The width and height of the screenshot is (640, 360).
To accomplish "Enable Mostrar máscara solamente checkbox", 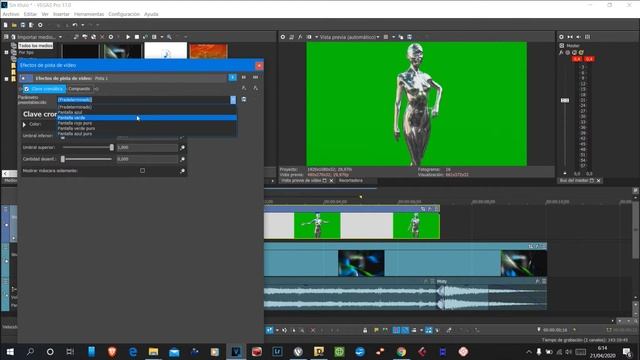I will [142, 171].
